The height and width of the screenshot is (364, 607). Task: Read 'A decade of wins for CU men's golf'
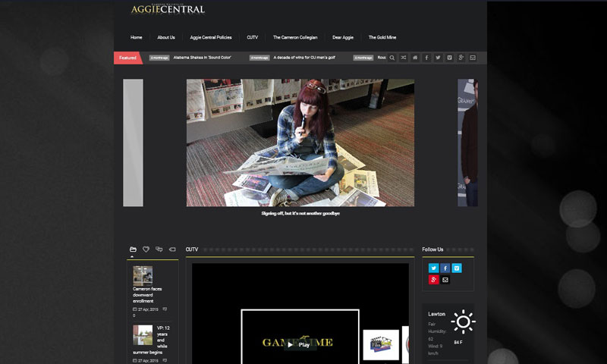(306, 58)
